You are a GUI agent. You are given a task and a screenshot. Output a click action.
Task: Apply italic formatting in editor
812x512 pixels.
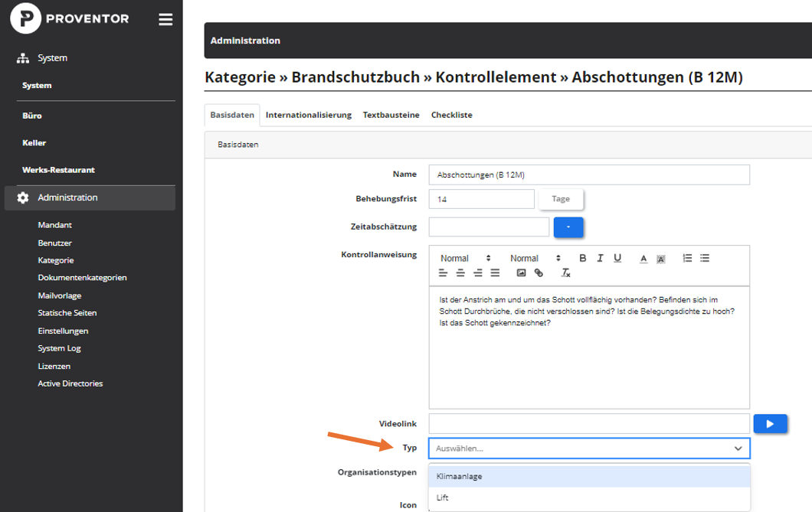[601, 258]
